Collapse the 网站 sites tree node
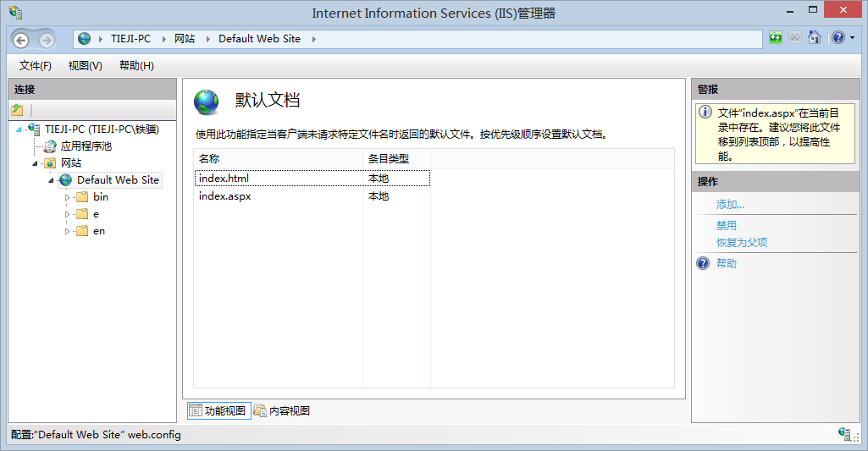 (36, 163)
